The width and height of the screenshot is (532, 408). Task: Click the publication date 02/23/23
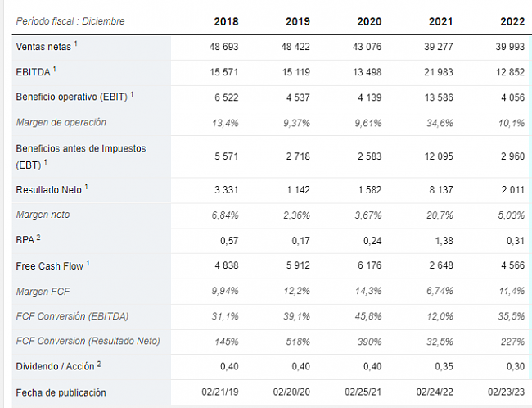click(x=507, y=392)
